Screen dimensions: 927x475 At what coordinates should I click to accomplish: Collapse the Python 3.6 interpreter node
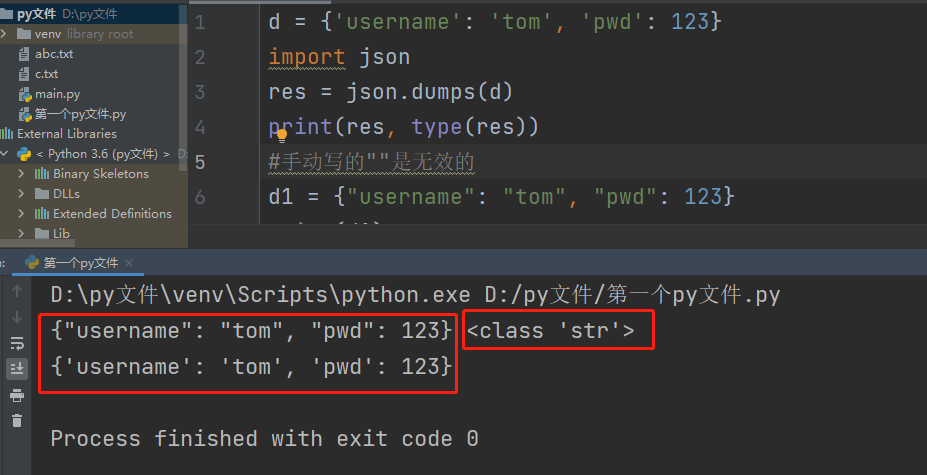(x=7, y=154)
